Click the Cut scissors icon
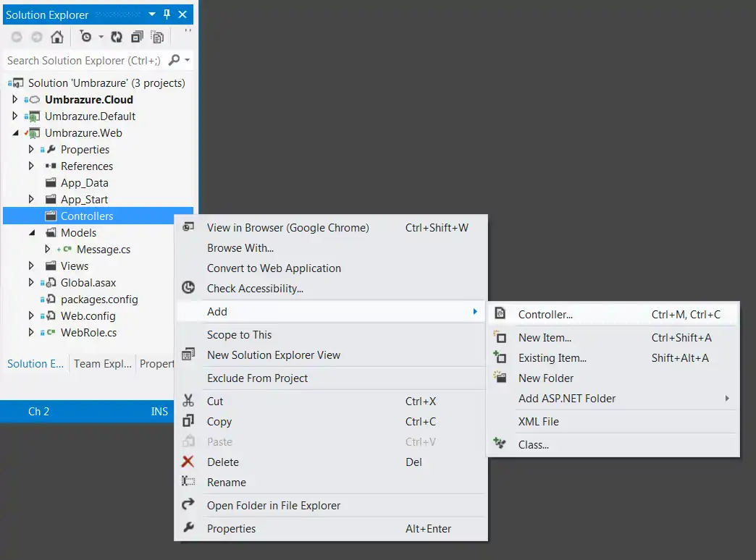The height and width of the screenshot is (560, 756). click(188, 401)
